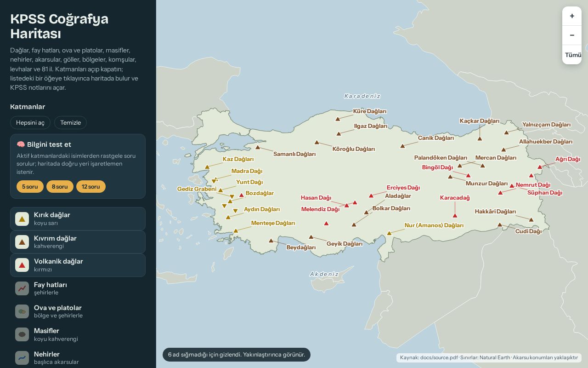Screen dimensions: 588x368
Task: Click the Temizle button
Action: point(70,123)
